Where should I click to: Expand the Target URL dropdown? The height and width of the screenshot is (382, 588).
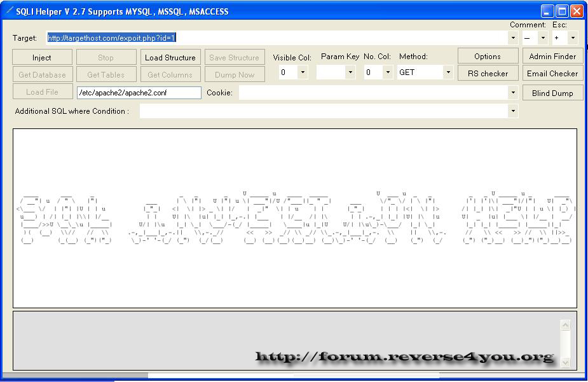(512, 38)
